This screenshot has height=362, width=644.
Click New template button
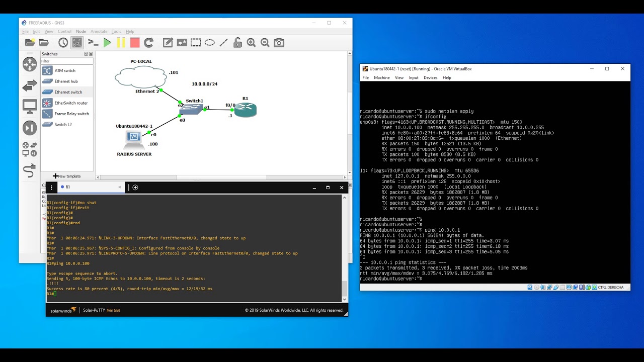tap(67, 176)
